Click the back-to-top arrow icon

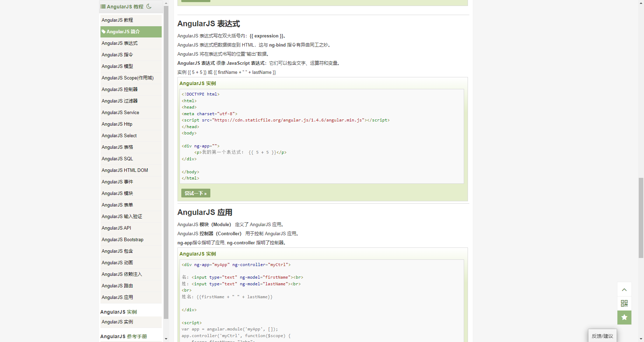click(624, 289)
